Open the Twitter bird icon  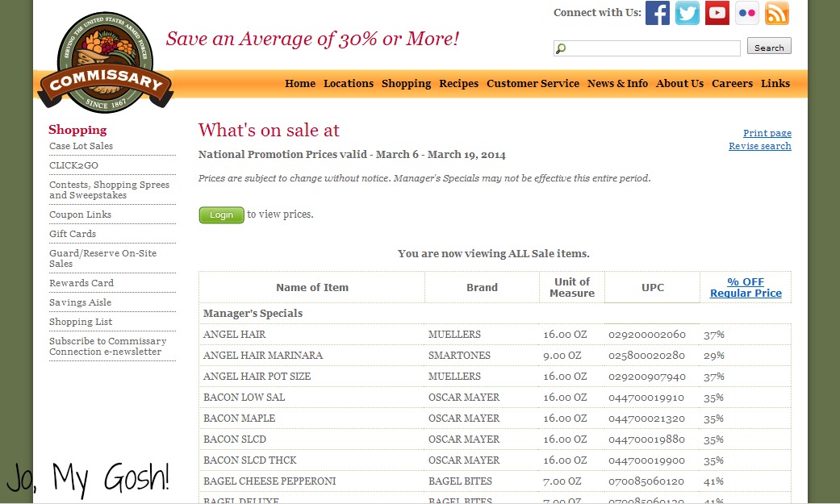(x=687, y=13)
